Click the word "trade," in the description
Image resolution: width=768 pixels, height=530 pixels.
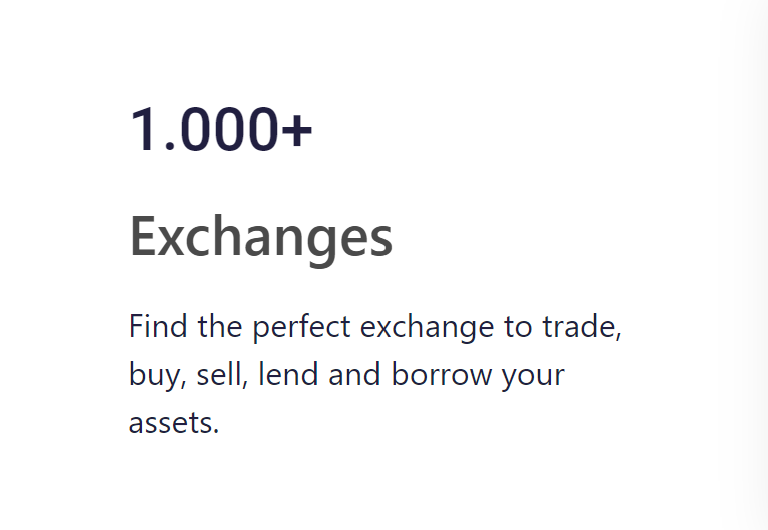click(x=583, y=328)
